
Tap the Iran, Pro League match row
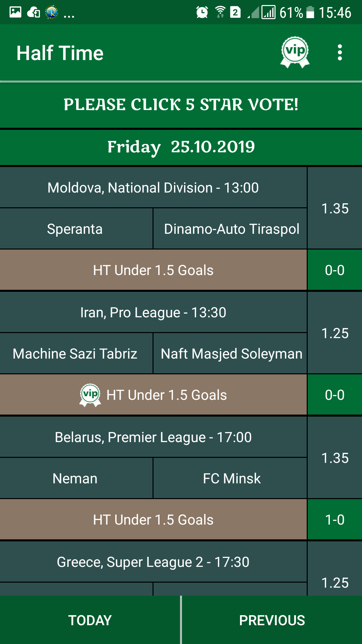point(153,312)
